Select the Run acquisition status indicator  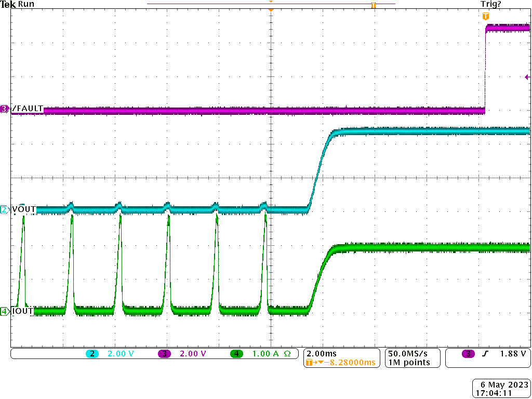pyautogui.click(x=26, y=4)
